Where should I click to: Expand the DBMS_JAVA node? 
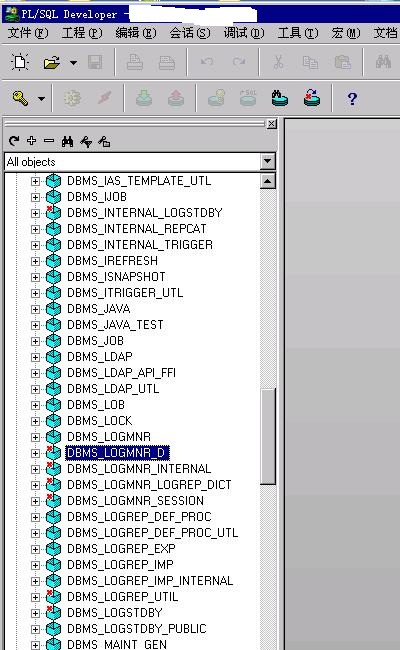pyautogui.click(x=35, y=309)
